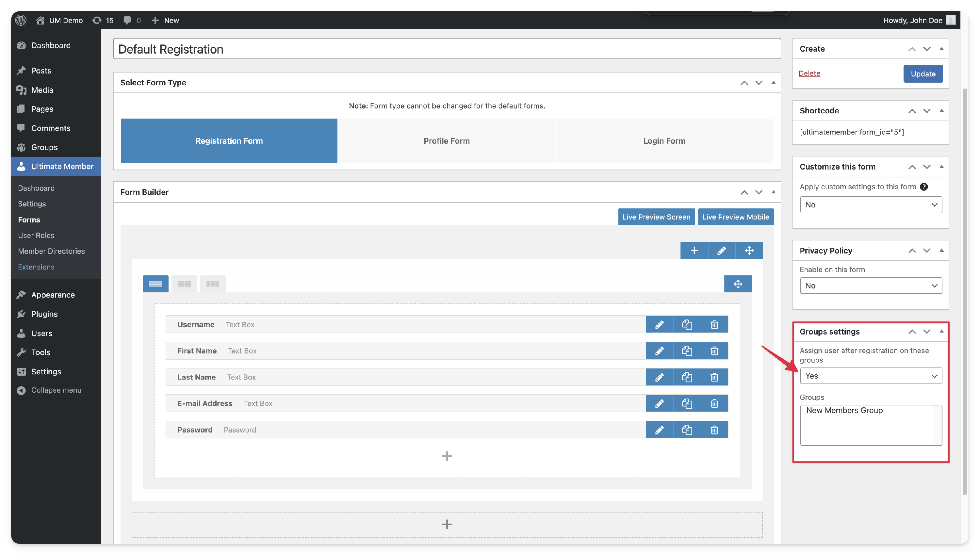Click the blue Update button
The width and height of the screenshot is (980, 555).
tap(923, 73)
